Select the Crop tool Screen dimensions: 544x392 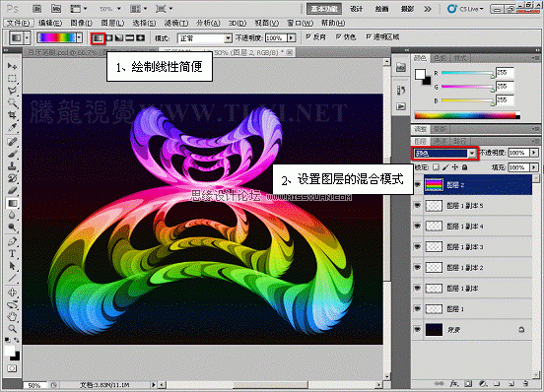point(12,115)
